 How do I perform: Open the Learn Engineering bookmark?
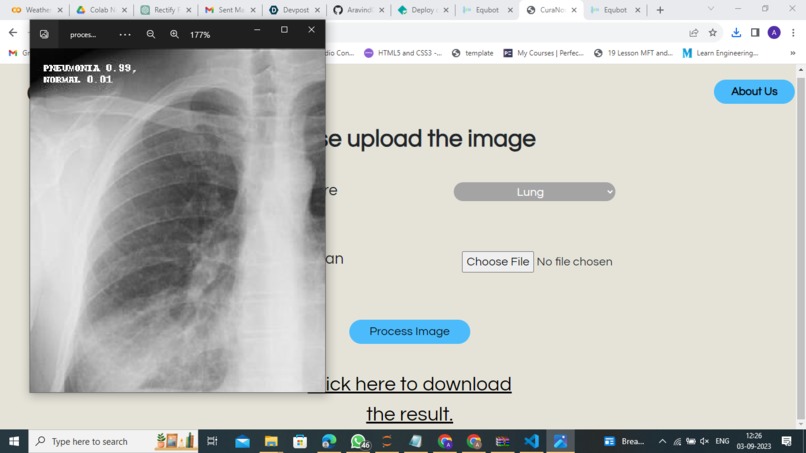(x=720, y=53)
